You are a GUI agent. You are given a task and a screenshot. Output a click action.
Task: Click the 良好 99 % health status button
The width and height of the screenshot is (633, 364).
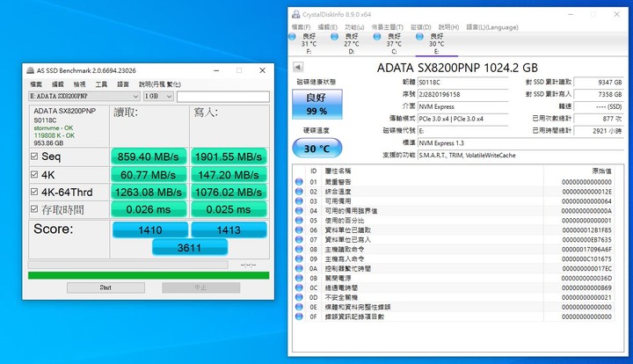[316, 104]
